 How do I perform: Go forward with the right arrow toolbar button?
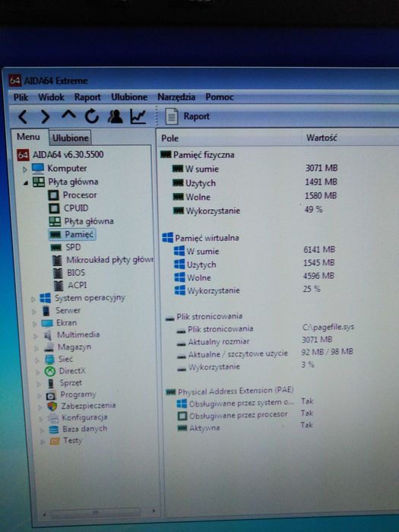click(45, 117)
